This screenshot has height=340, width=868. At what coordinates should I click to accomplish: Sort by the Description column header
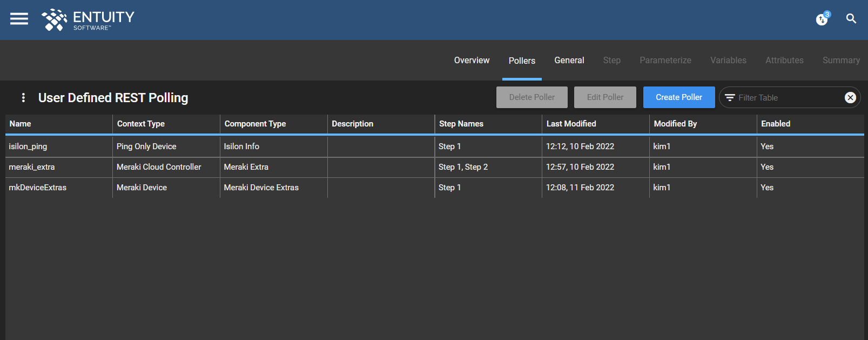[381, 124]
